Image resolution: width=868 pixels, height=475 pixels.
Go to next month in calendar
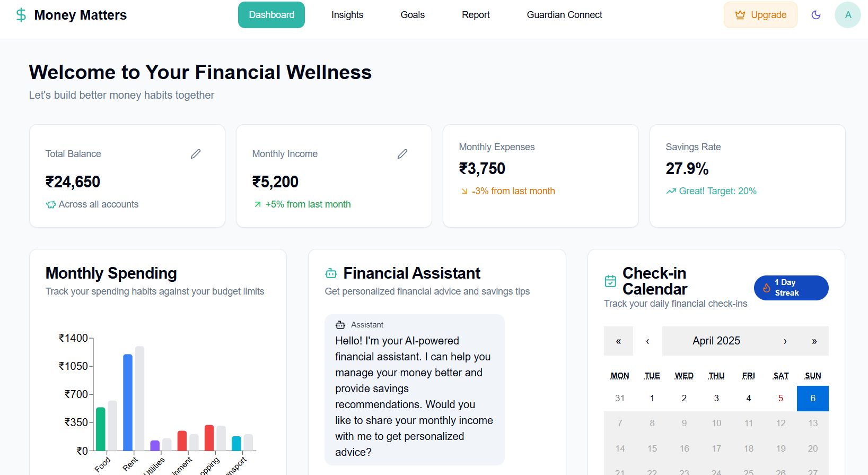pos(785,341)
